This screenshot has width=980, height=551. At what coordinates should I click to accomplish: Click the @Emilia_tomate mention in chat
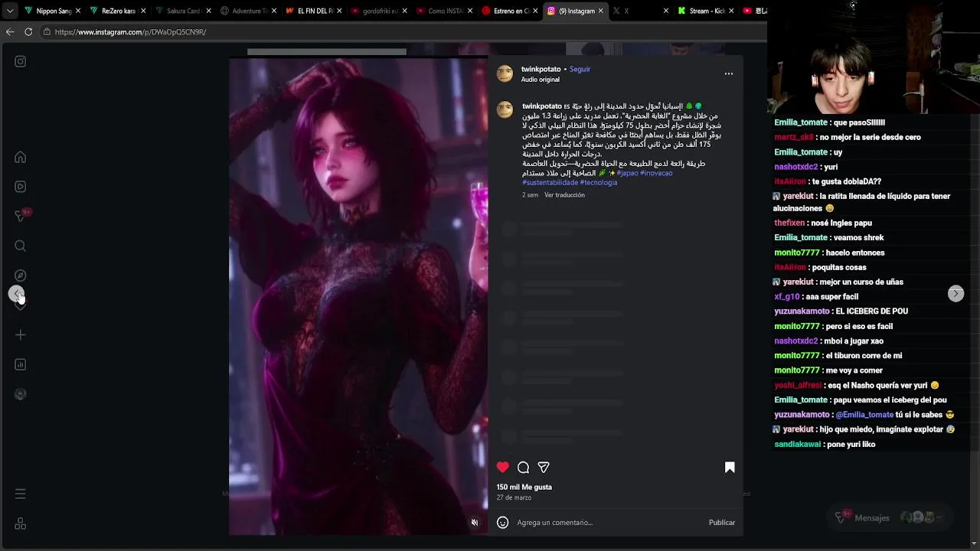864,415
